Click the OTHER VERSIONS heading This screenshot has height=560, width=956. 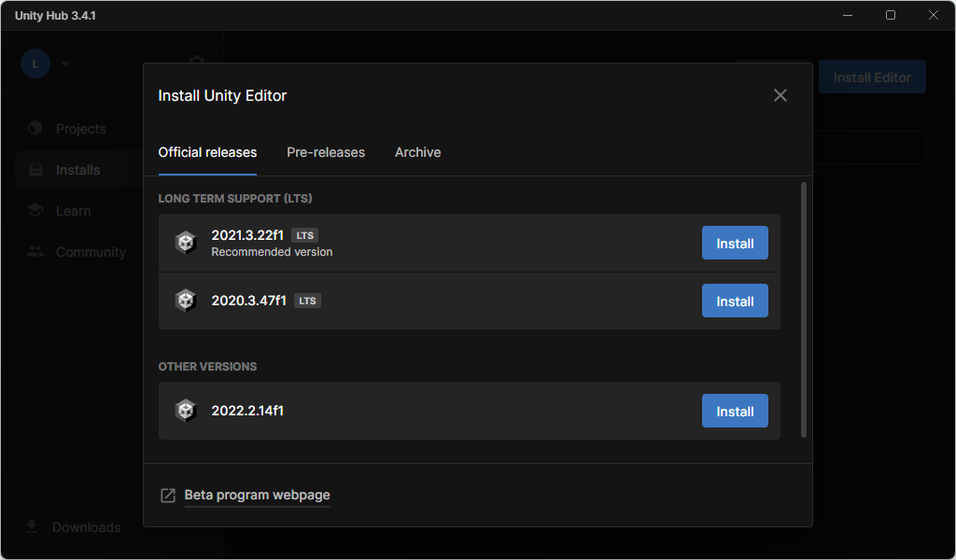coord(207,367)
